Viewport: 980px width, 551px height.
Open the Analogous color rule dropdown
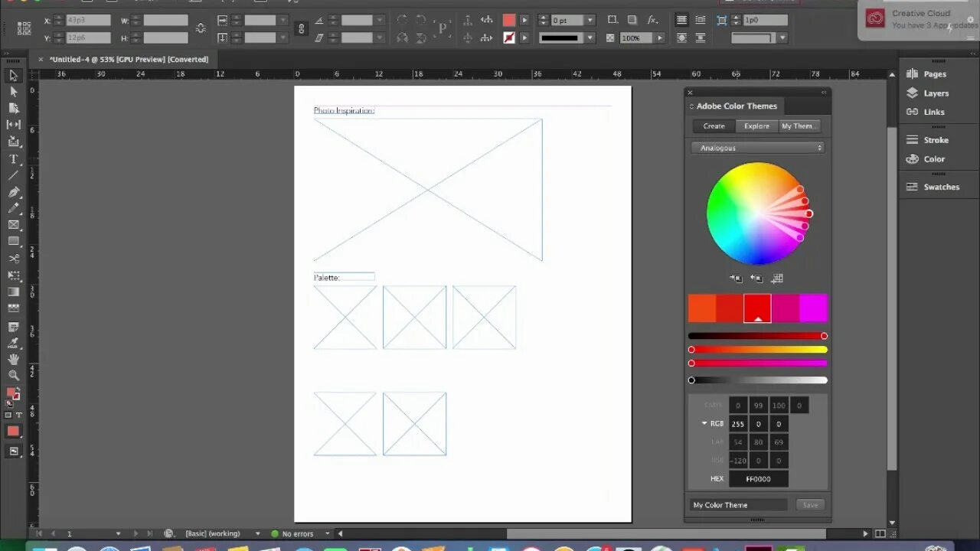click(758, 148)
